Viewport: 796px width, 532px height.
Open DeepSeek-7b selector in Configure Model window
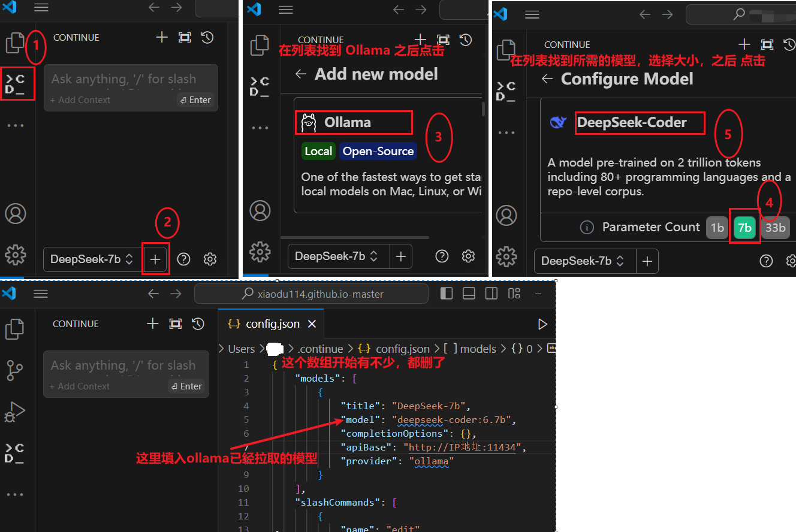click(584, 261)
